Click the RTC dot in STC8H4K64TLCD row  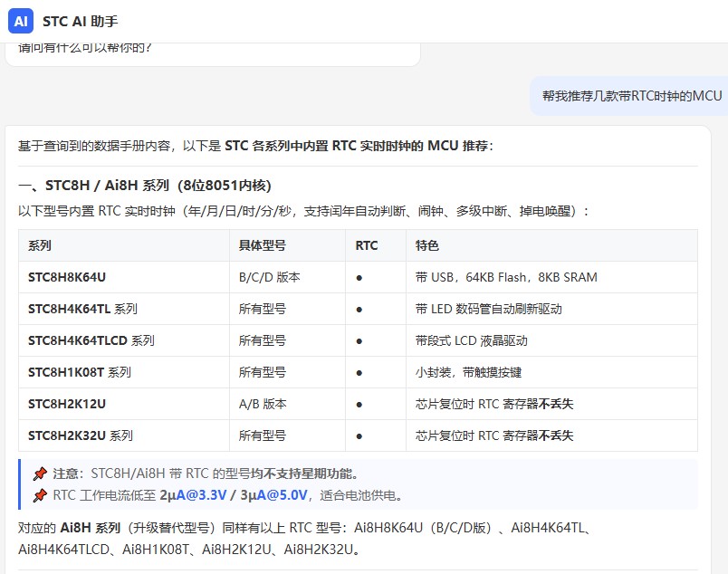pyautogui.click(x=359, y=341)
